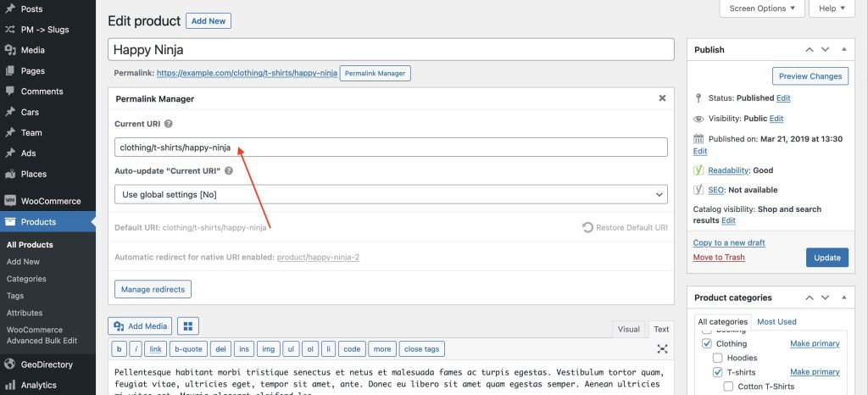The image size is (868, 395).
Task: Click the Preview Changes button
Action: 810,76
